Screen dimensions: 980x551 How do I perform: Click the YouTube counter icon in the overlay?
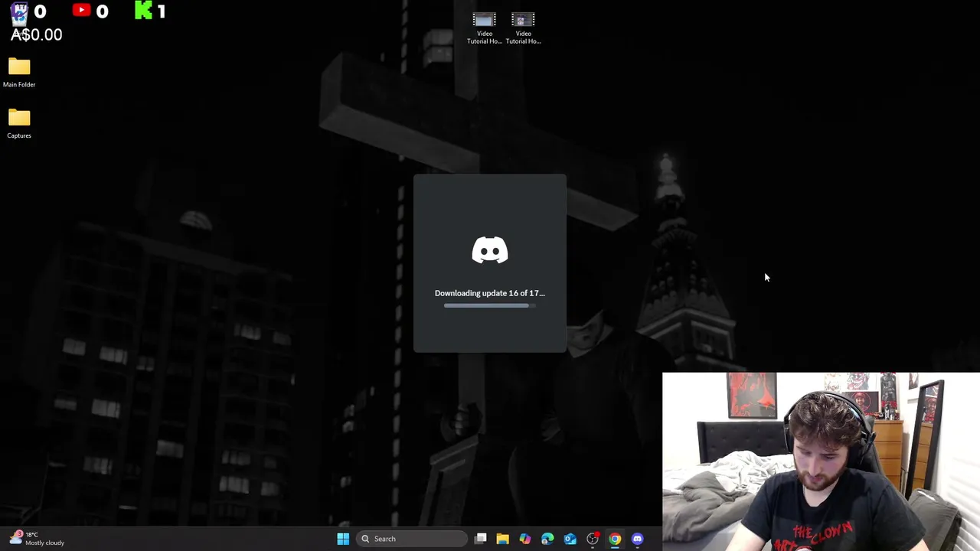point(81,10)
